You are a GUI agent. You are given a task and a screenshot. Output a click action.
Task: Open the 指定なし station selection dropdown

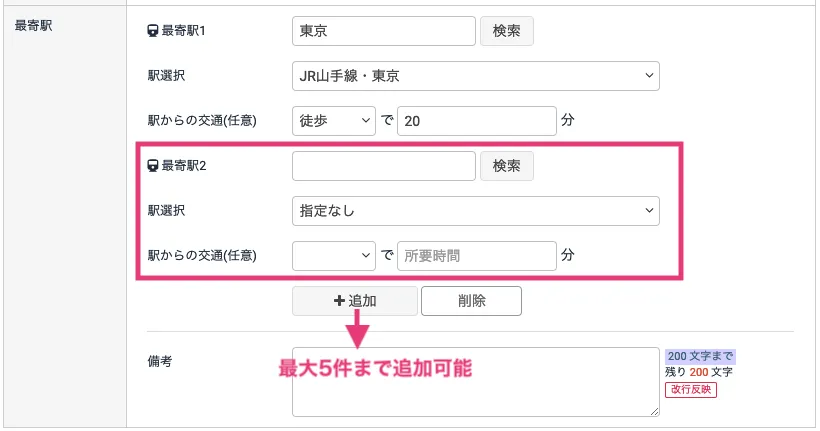point(475,211)
